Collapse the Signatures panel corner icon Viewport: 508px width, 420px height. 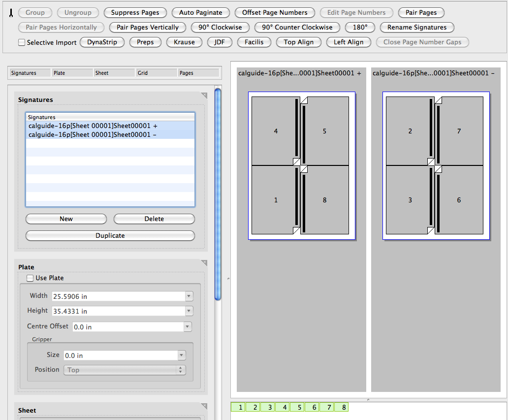click(204, 96)
